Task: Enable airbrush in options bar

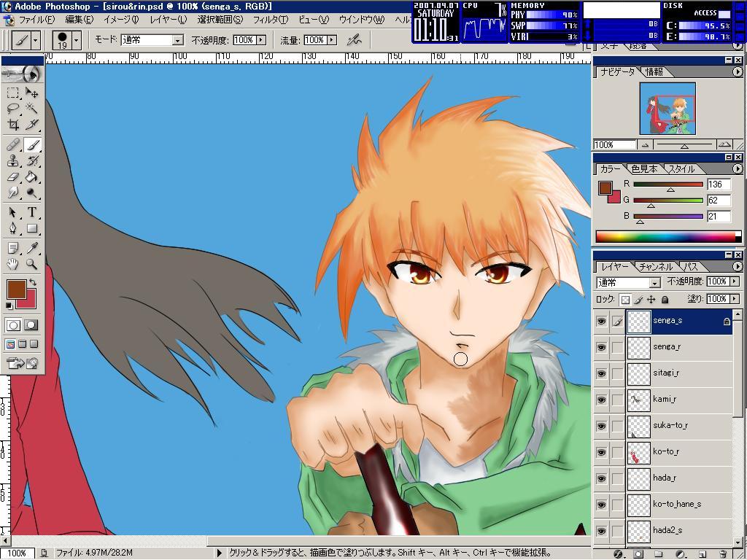Action: tap(354, 41)
